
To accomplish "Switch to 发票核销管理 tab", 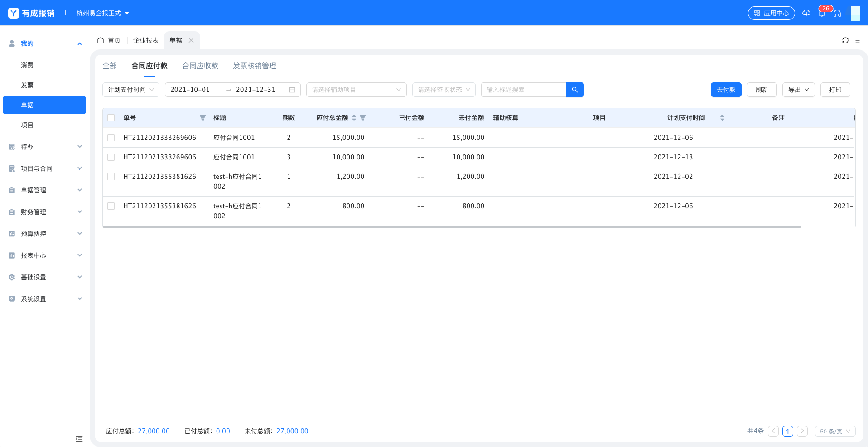I will point(255,66).
